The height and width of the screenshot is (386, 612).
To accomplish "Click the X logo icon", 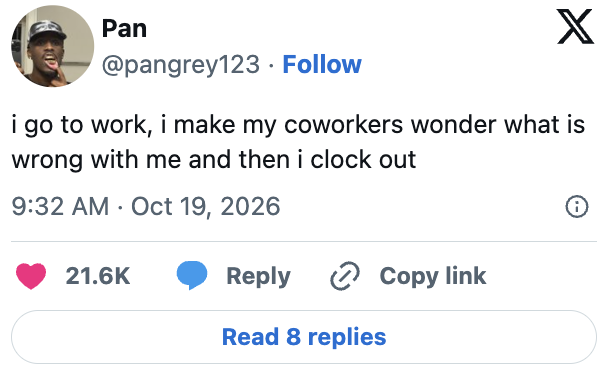I will click(x=575, y=27).
